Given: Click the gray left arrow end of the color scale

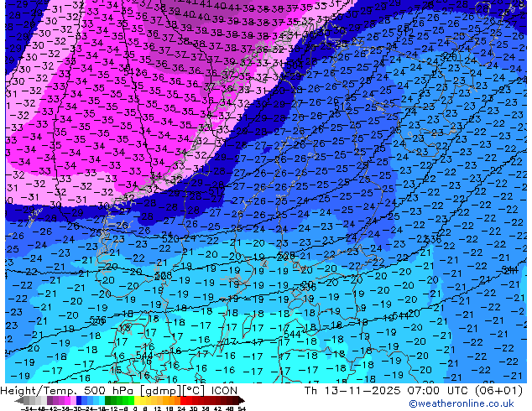Looking at the screenshot, I should (x=18, y=400).
